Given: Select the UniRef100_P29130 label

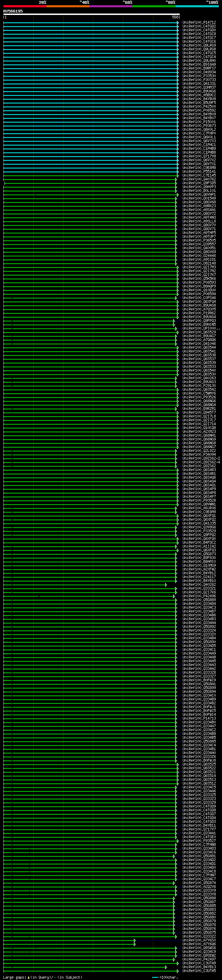Looking at the screenshot, I should [199, 386].
